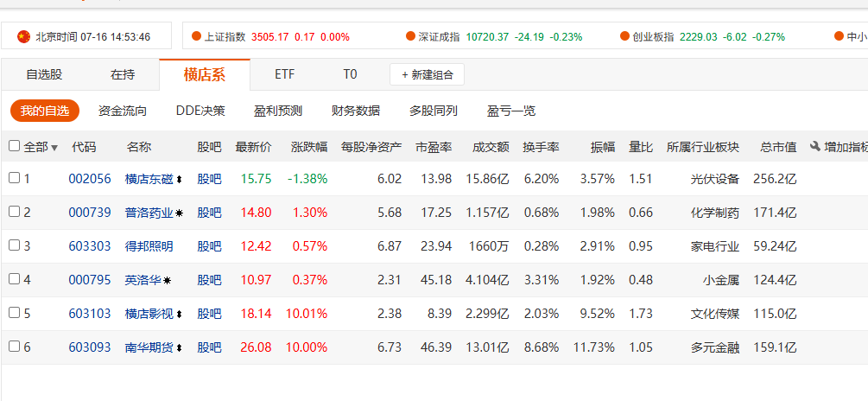Open the 横店东磁 stock name link
The height and width of the screenshot is (401, 868).
click(149, 179)
